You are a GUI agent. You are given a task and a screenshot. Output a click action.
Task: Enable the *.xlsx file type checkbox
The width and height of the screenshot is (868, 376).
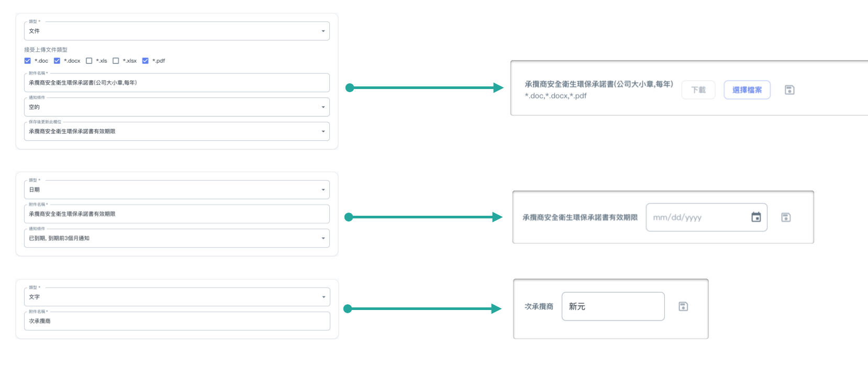pos(116,61)
